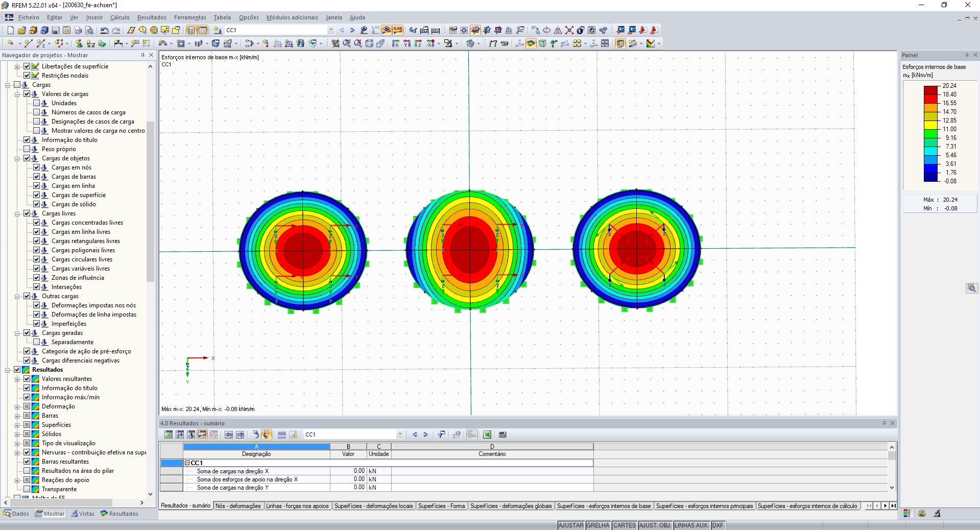Uncheck Cargas em nós

[36, 167]
